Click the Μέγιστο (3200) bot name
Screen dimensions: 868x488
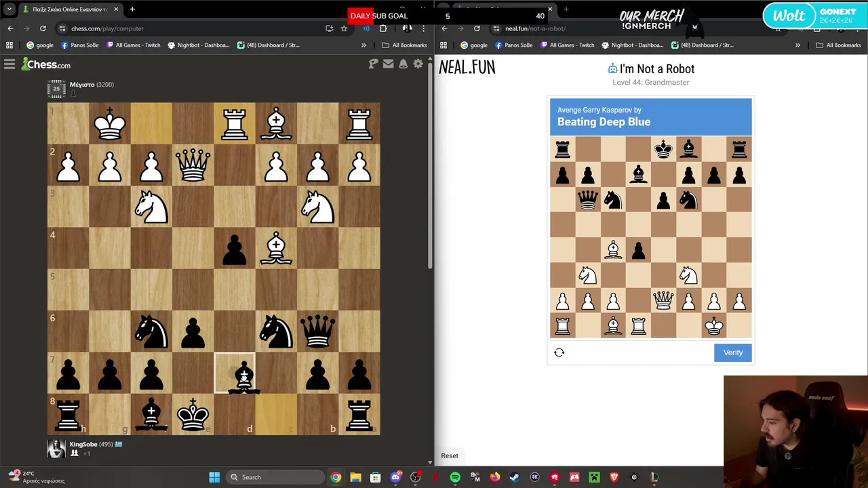coord(92,85)
